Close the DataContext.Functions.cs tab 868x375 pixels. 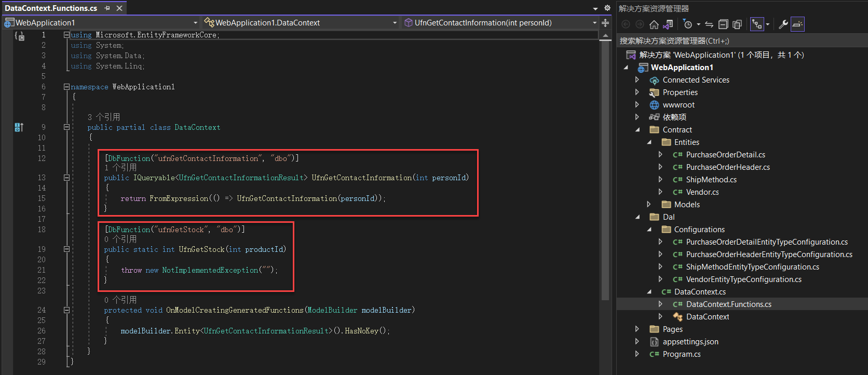pyautogui.click(x=119, y=8)
